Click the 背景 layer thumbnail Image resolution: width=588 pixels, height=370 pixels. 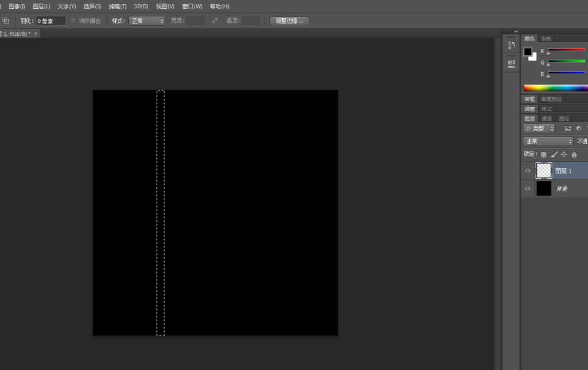click(544, 189)
